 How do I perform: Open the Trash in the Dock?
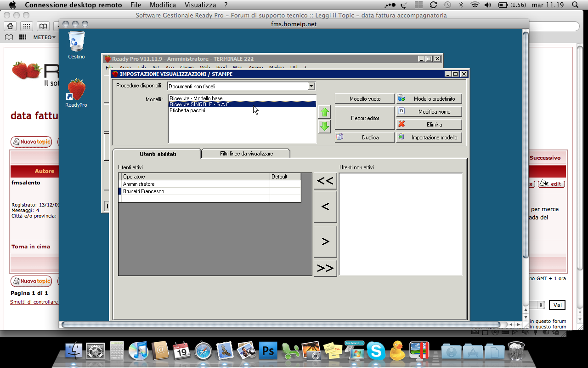click(516, 351)
